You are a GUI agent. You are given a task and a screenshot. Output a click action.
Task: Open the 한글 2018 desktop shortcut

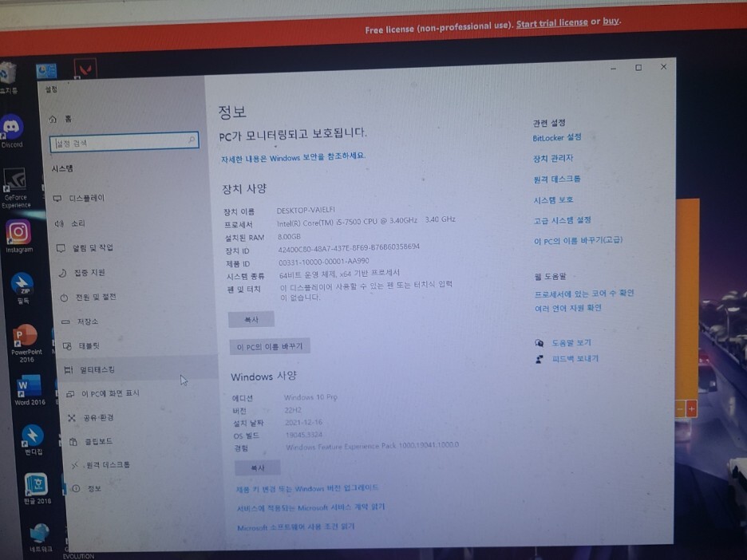(37, 488)
